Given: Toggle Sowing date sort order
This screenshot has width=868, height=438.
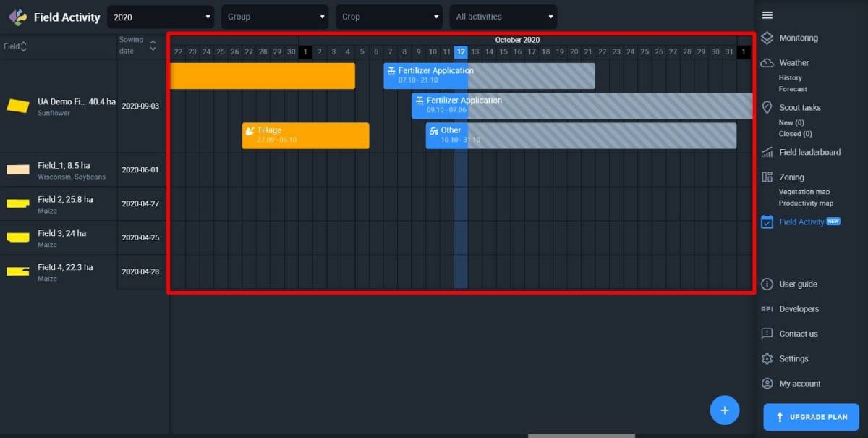Looking at the screenshot, I should tap(152, 44).
